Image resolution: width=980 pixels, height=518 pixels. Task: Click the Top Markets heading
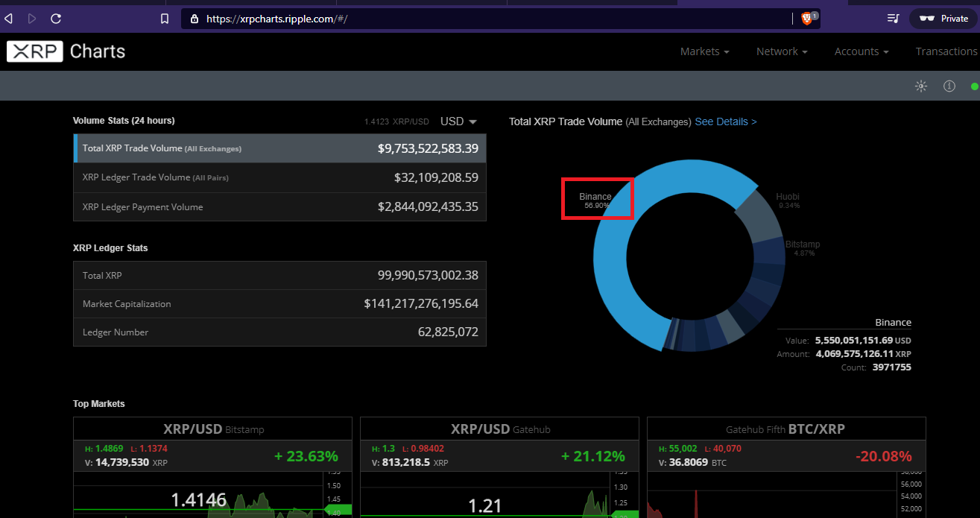click(x=99, y=403)
